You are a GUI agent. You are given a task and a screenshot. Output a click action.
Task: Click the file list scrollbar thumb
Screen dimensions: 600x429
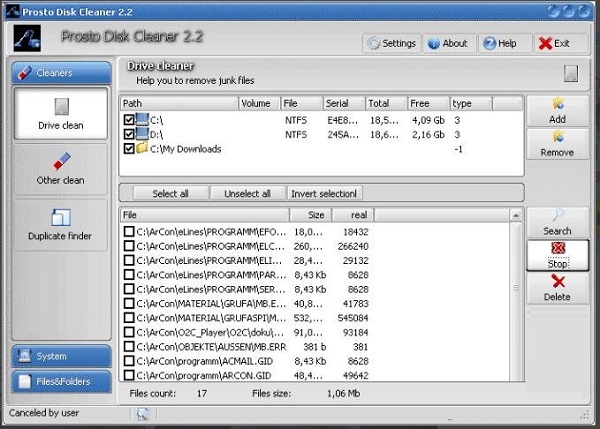tap(516, 288)
